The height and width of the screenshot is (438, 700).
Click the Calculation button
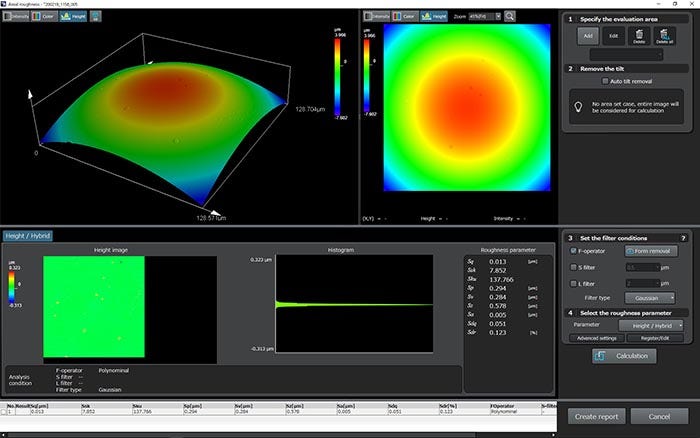coord(624,356)
